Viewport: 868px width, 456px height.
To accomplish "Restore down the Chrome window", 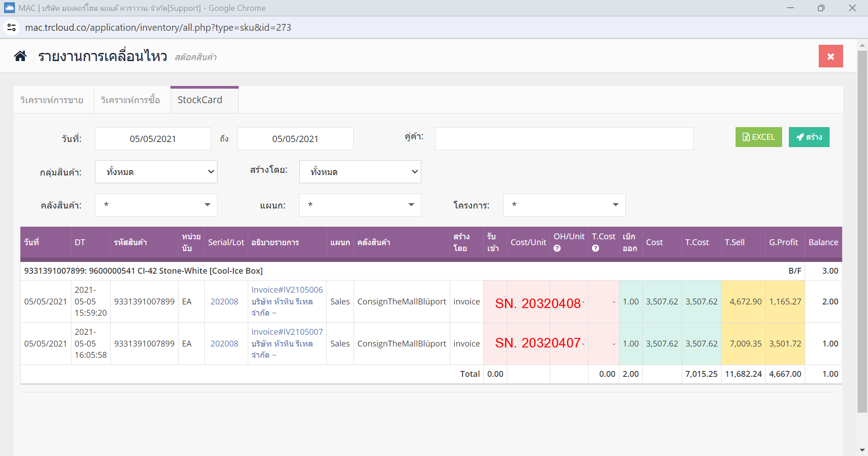I will [821, 8].
